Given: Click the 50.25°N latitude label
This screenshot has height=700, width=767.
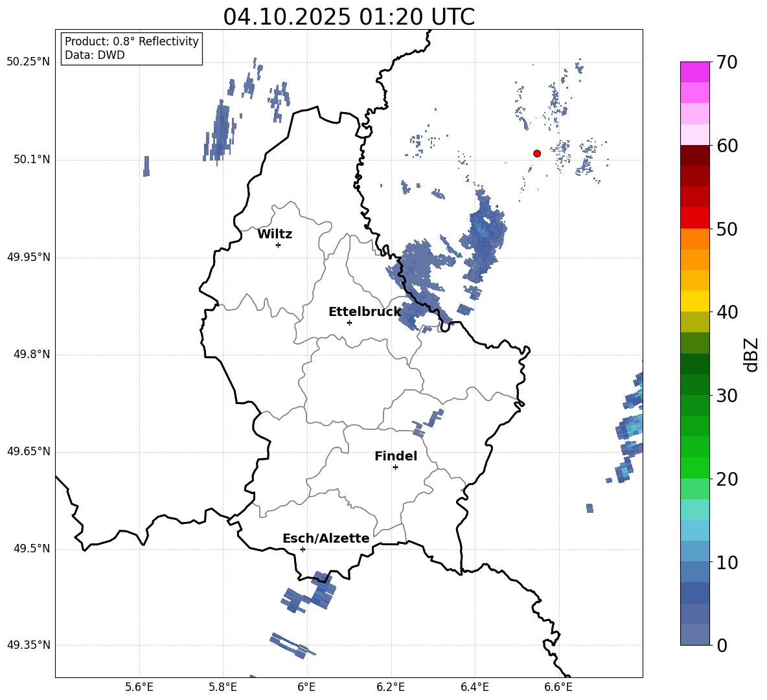Looking at the screenshot, I should click(x=29, y=62).
